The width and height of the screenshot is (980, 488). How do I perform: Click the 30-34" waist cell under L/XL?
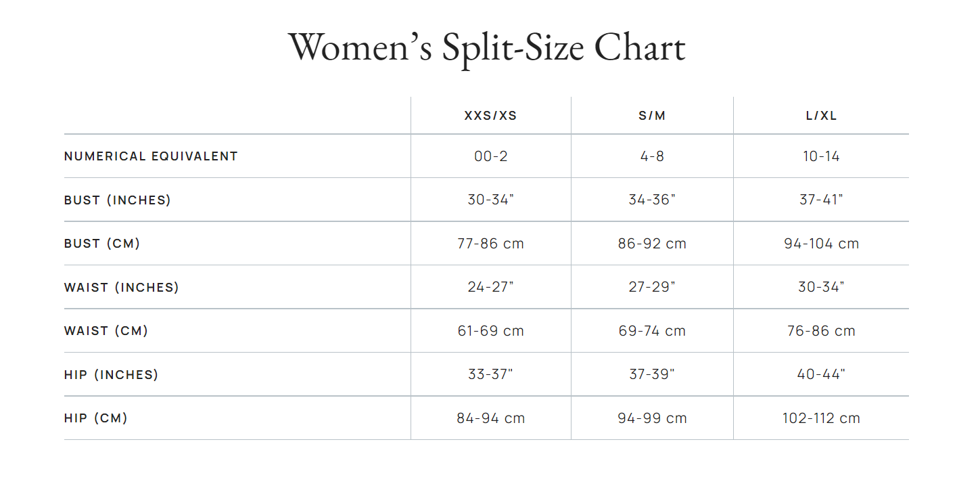point(821,288)
